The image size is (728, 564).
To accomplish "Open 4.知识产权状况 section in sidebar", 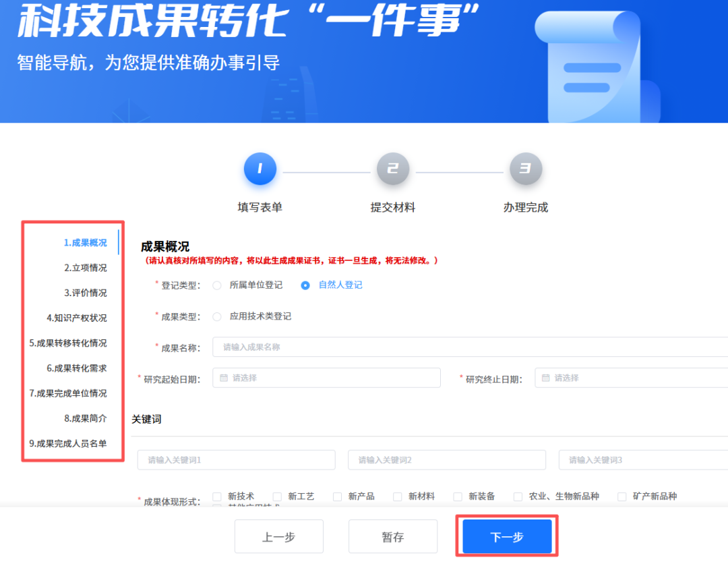I will [76, 318].
